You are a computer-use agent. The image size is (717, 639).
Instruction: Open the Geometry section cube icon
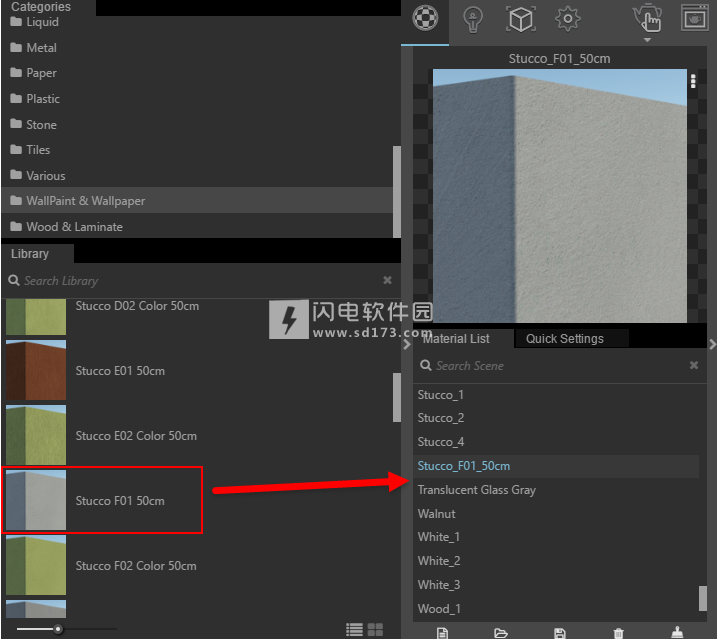coord(521,19)
